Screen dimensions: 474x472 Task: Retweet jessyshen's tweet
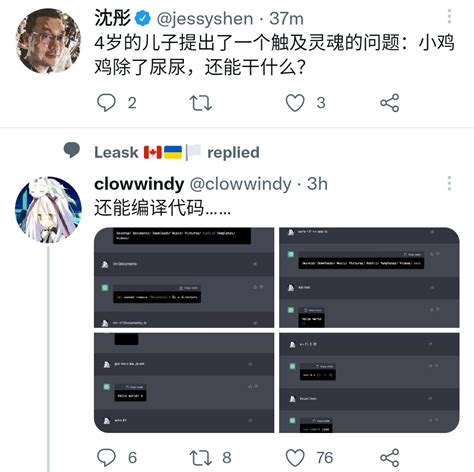click(201, 103)
